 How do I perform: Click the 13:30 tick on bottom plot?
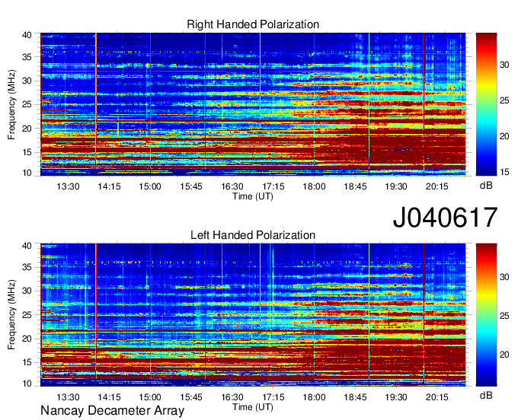[68, 397]
